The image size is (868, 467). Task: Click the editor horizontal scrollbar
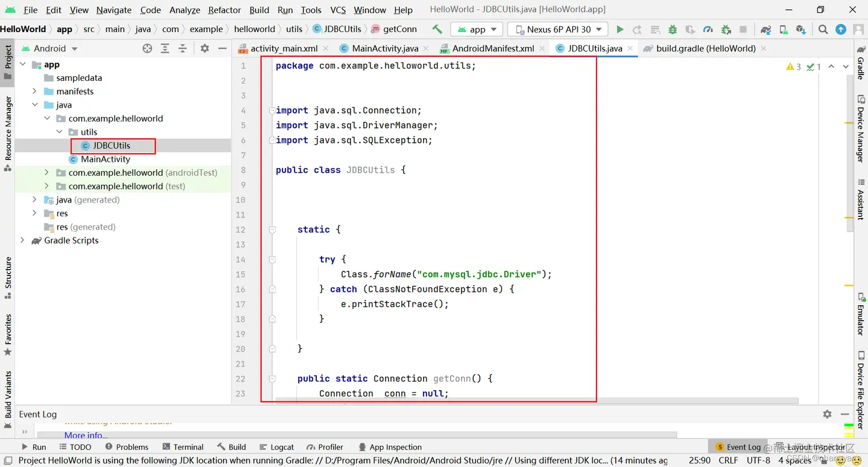pyautogui.click(x=537, y=400)
